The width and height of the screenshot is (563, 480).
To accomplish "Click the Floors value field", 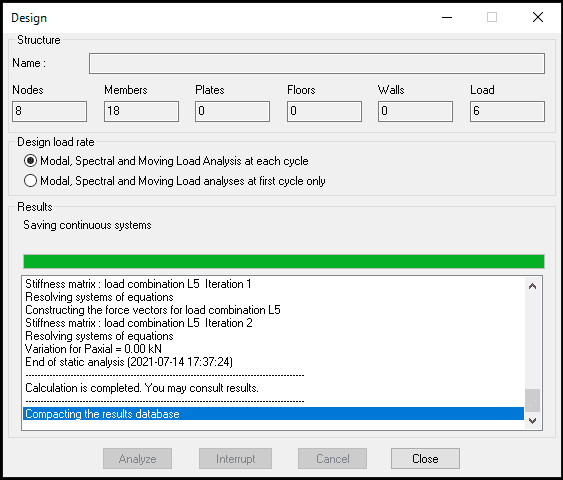I will click(324, 111).
